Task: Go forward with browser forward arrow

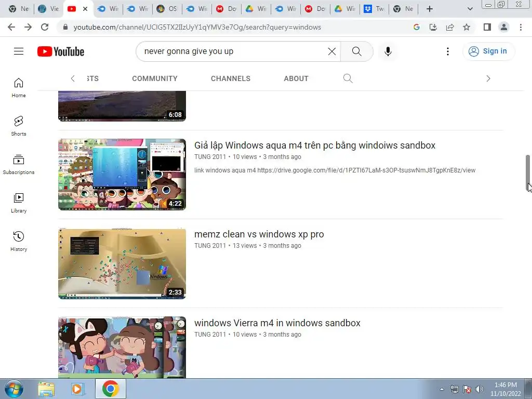Action: tap(28, 27)
